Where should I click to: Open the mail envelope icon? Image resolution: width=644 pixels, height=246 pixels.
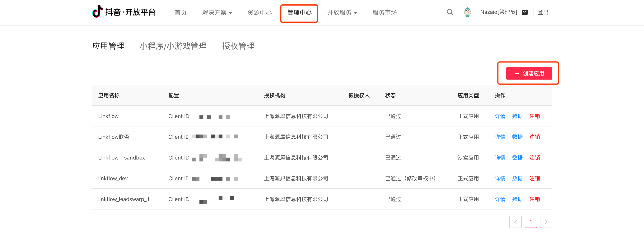525,12
